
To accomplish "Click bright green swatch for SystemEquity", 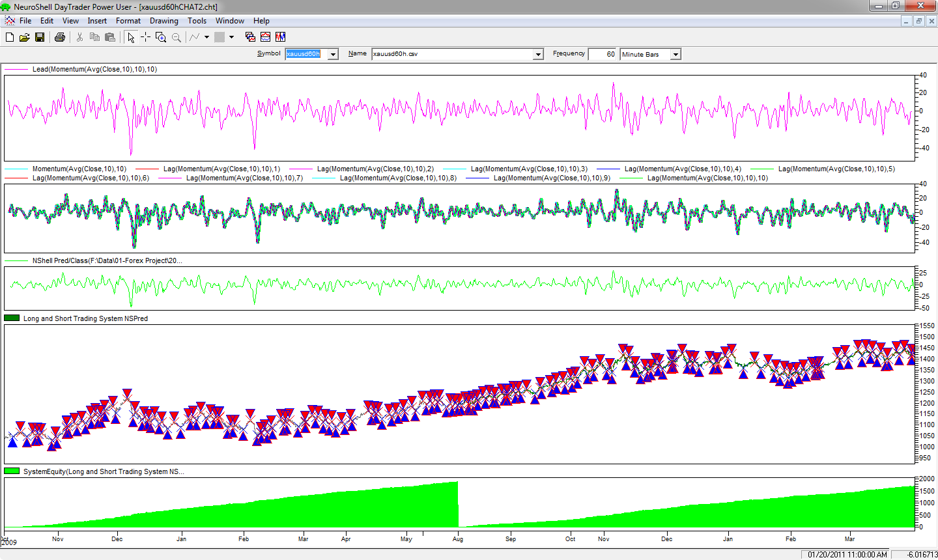I will pyautogui.click(x=12, y=471).
